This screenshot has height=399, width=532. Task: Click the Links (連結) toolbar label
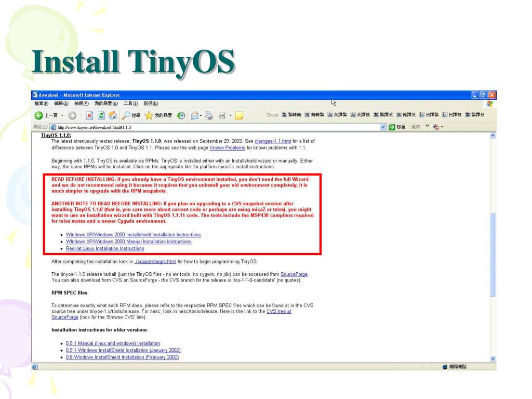[416, 127]
